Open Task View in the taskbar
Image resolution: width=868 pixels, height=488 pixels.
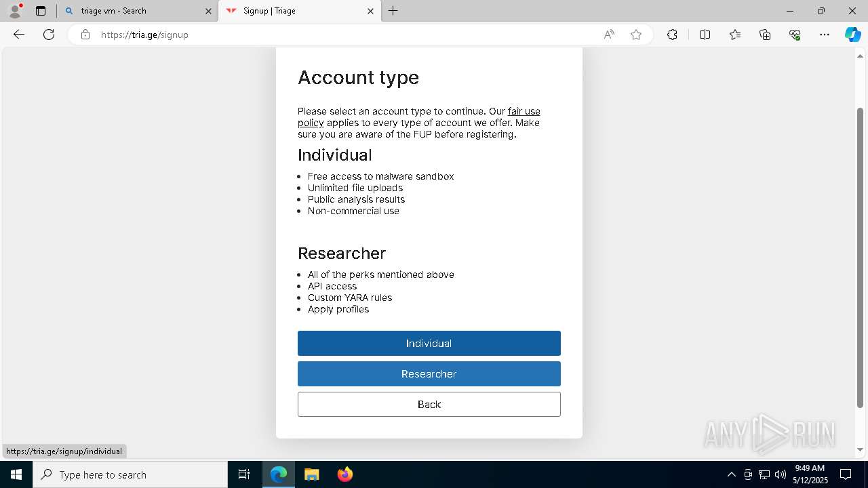point(244,474)
